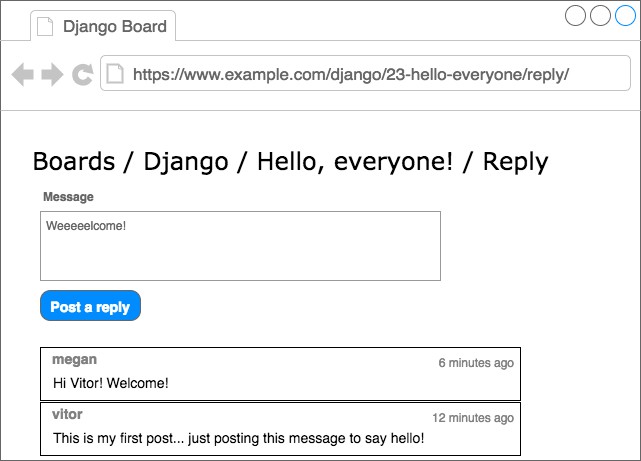The image size is (641, 461).
Task: Click inside the Message text area
Action: click(x=240, y=246)
